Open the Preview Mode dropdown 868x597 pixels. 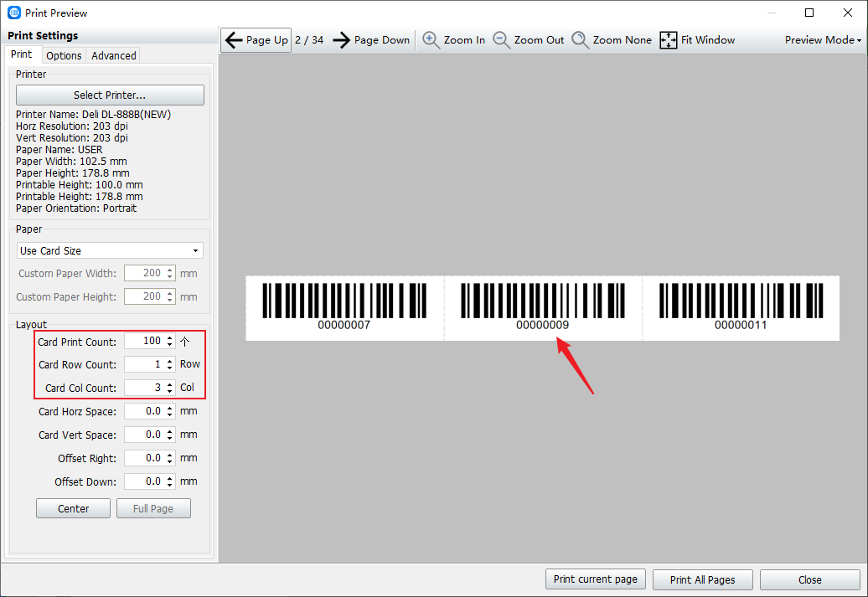[823, 40]
